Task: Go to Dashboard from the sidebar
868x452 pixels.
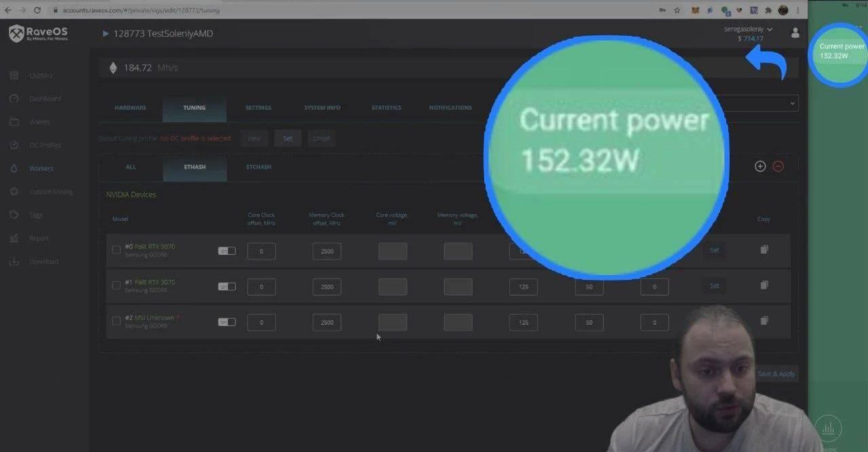Action: (45, 99)
